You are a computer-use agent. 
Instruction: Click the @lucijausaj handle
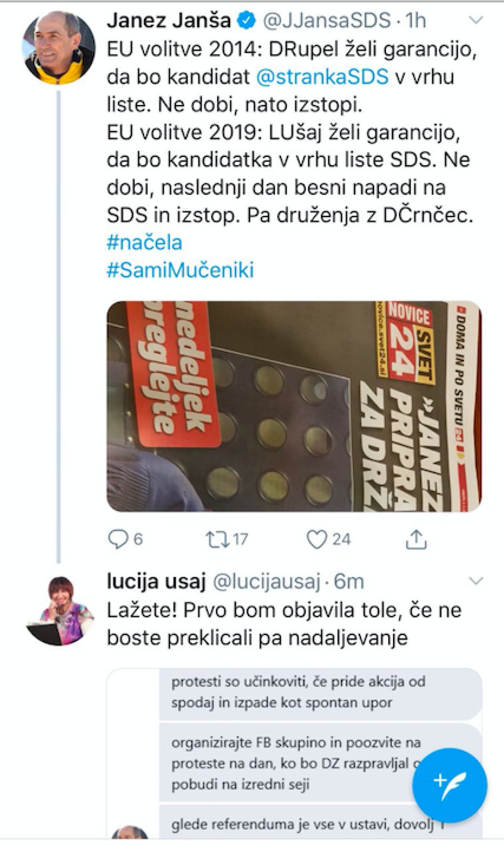click(x=267, y=582)
